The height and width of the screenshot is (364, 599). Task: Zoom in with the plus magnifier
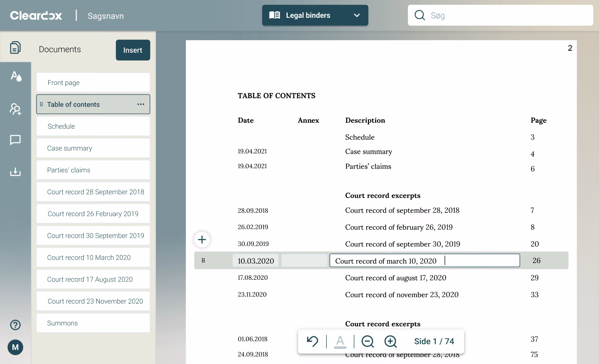[x=390, y=342]
